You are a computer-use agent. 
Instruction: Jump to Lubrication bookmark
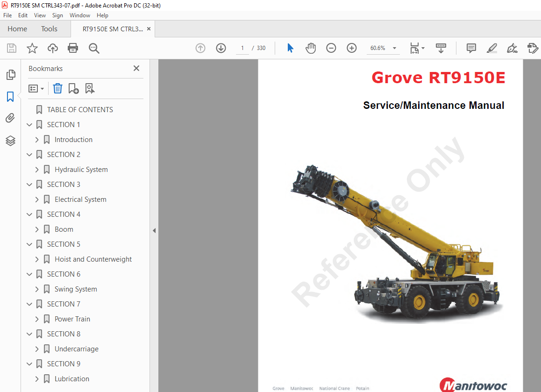72,379
